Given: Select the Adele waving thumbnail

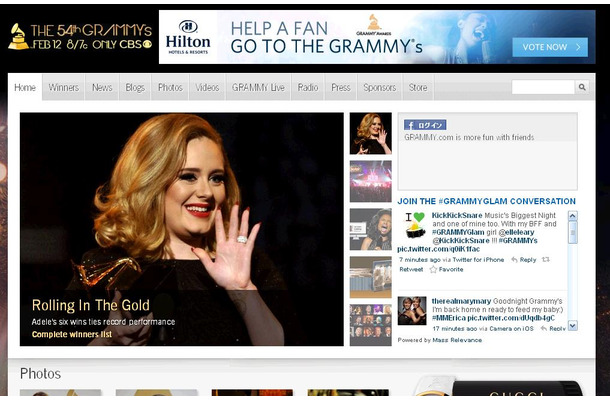Looking at the screenshot, I should 370,133.
